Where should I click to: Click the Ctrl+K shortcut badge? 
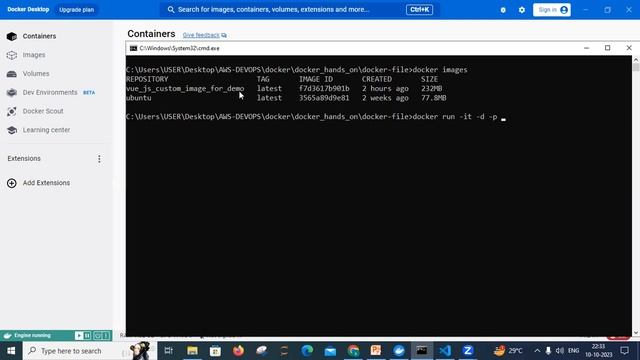(x=419, y=9)
